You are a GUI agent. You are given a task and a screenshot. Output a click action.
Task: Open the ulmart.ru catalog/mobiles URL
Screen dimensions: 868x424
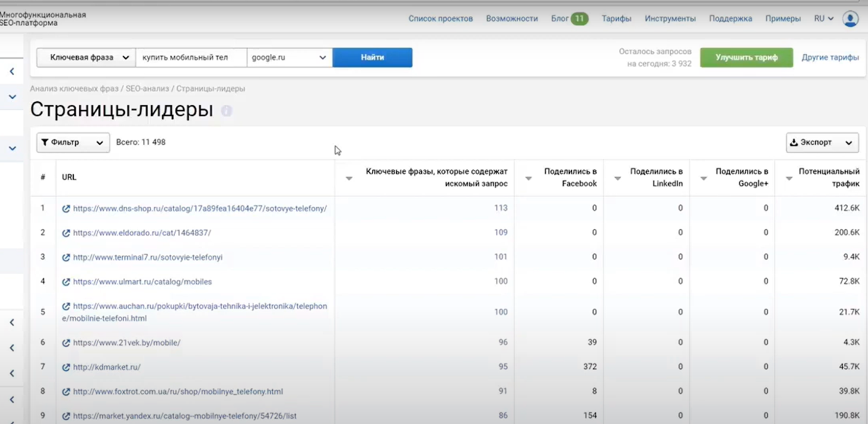tap(142, 282)
